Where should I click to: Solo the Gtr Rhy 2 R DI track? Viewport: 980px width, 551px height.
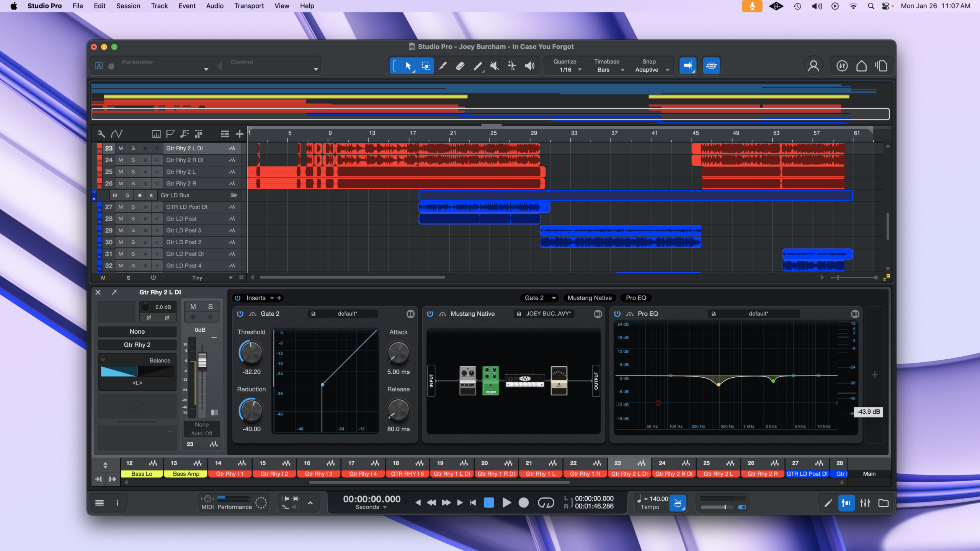point(133,160)
